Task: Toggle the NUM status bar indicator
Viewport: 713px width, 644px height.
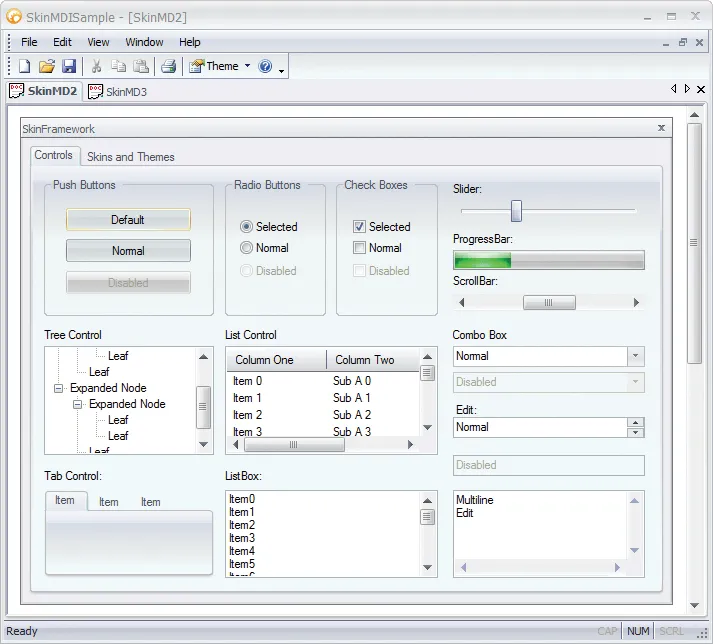Action: [638, 631]
